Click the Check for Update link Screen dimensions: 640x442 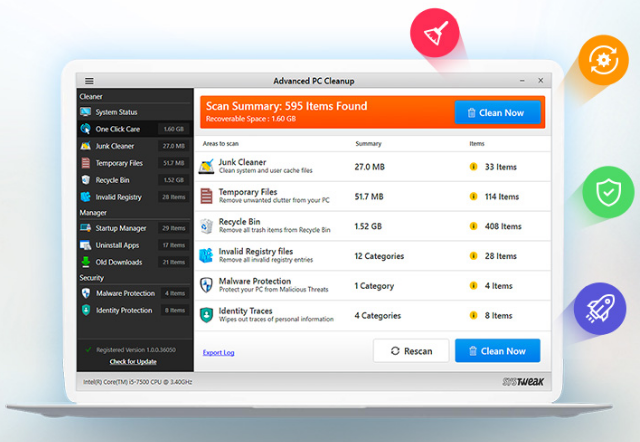(x=133, y=362)
